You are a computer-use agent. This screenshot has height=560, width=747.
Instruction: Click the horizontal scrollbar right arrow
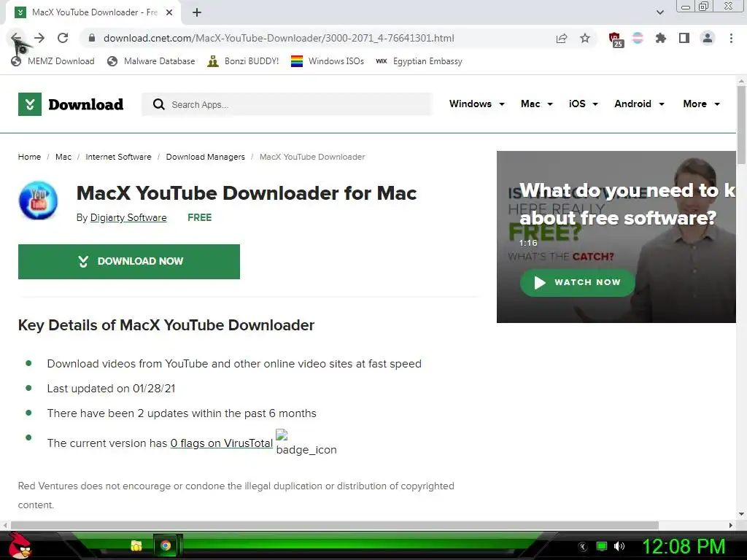[731, 525]
